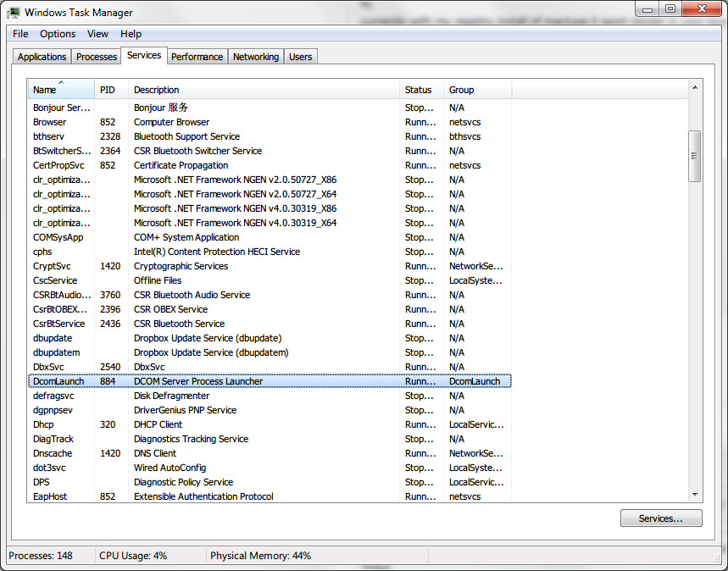
Task: Open the Options menu
Action: pyautogui.click(x=57, y=34)
